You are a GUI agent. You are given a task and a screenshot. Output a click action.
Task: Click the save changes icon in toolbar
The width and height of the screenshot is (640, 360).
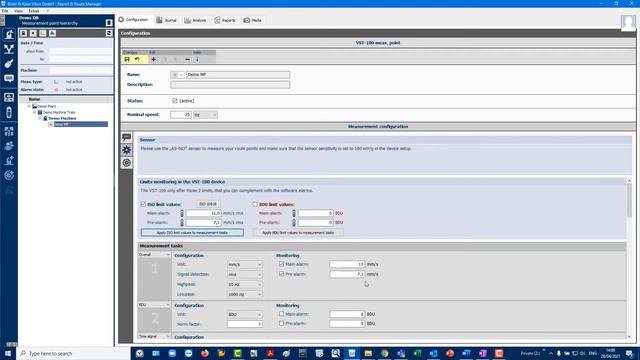pos(127,60)
